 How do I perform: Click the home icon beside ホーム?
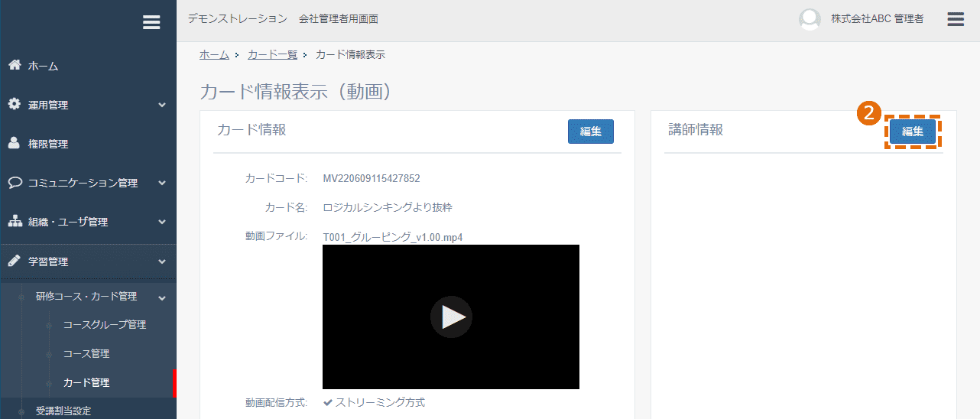pyautogui.click(x=15, y=65)
